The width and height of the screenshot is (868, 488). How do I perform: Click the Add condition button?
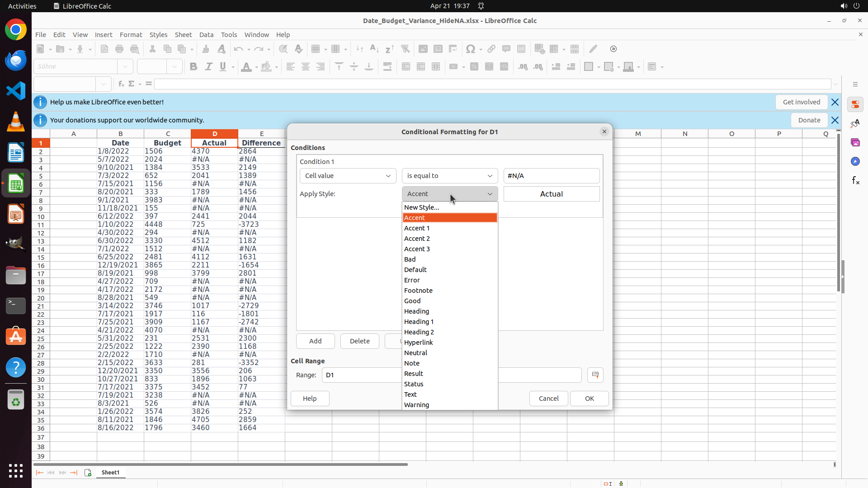(315, 341)
